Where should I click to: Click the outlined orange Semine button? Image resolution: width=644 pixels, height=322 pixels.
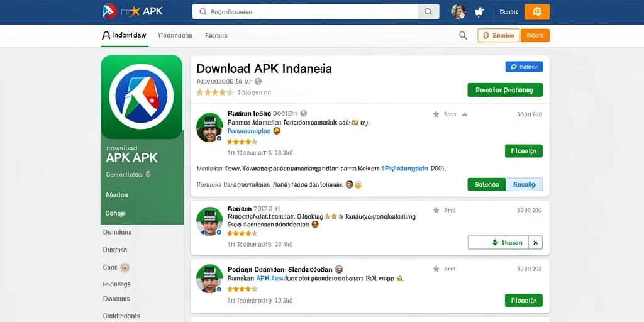coord(499,35)
